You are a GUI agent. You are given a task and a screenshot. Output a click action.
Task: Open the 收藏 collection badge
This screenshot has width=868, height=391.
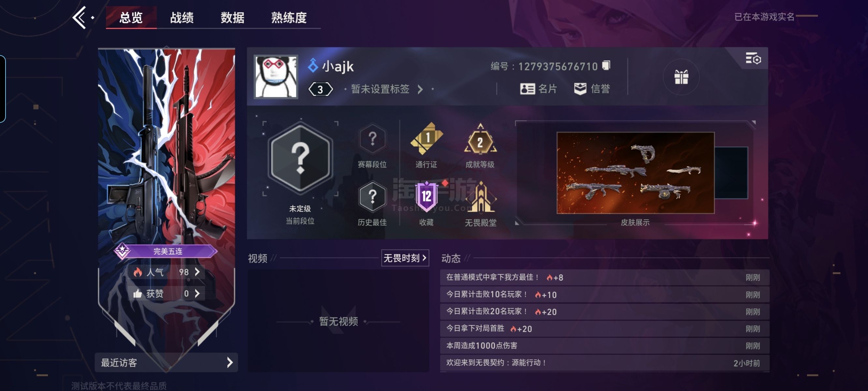tap(427, 197)
